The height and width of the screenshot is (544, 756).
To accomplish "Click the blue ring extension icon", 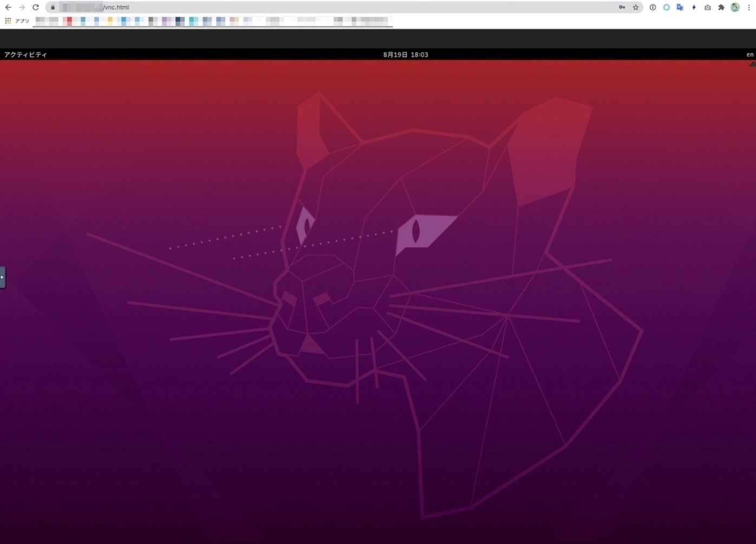I will [666, 8].
